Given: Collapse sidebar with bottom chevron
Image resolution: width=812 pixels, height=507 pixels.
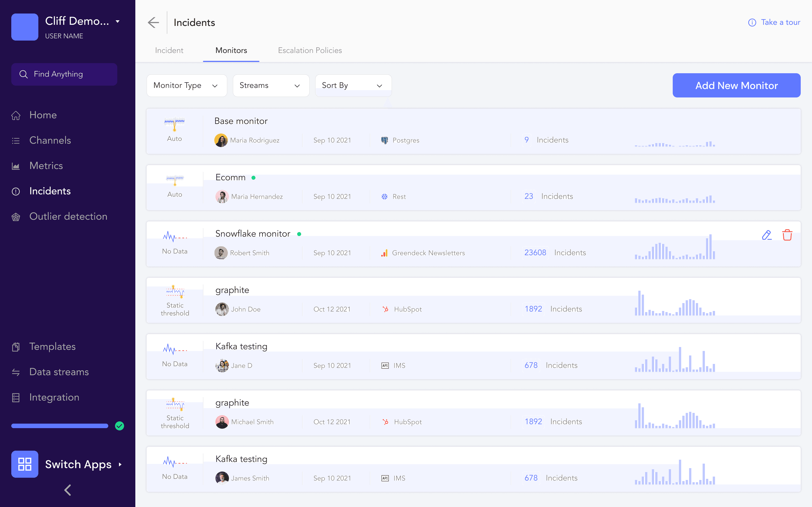Looking at the screenshot, I should 67,490.
